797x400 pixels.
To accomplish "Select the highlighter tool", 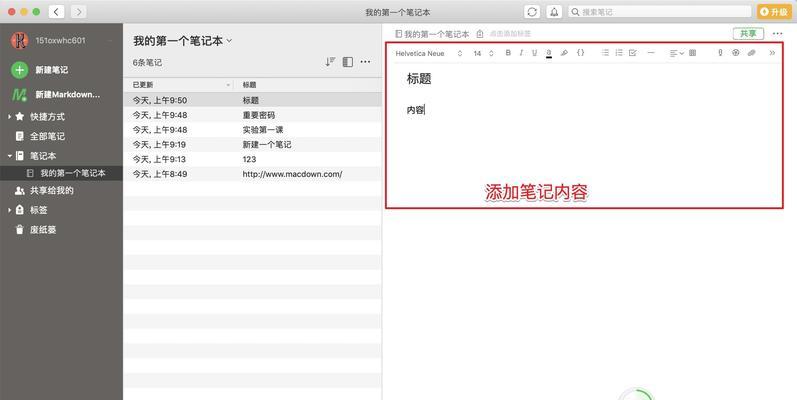I will pyautogui.click(x=564, y=53).
